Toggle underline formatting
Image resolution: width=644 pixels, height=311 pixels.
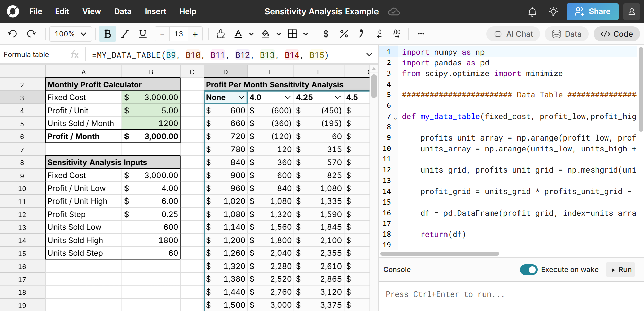(143, 34)
